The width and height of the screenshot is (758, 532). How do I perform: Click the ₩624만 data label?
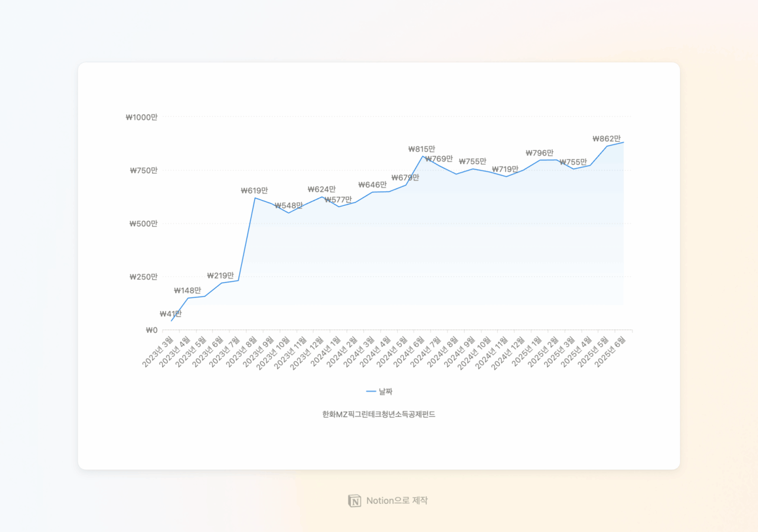321,189
